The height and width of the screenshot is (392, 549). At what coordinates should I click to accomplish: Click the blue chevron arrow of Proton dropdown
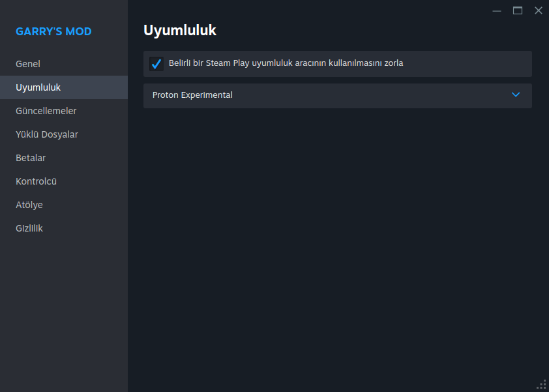[x=516, y=95]
